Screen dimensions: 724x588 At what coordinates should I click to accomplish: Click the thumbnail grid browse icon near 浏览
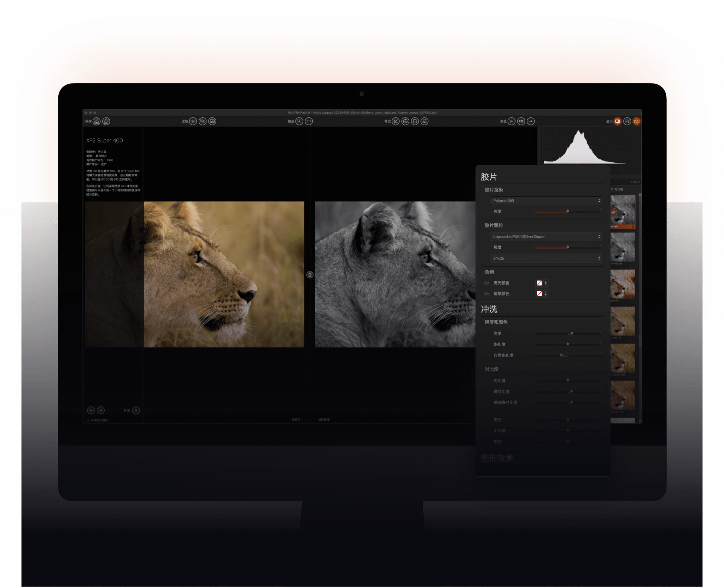[x=521, y=121]
